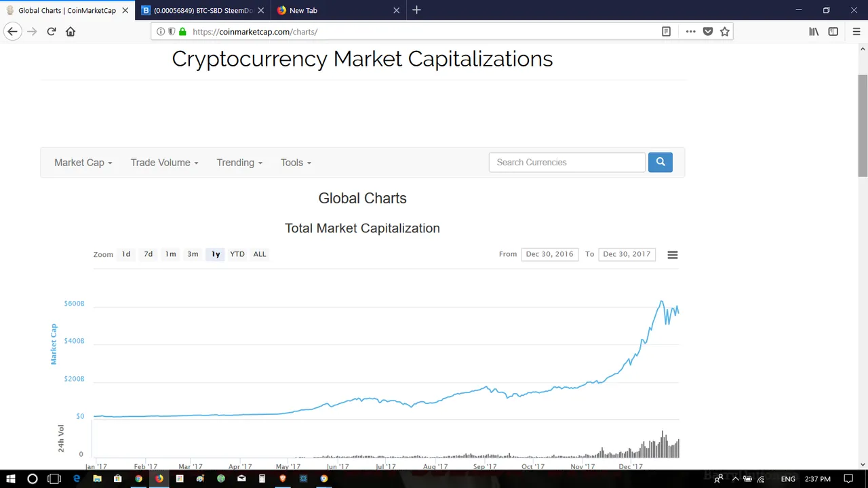Select YTD zoom button

[x=237, y=254]
